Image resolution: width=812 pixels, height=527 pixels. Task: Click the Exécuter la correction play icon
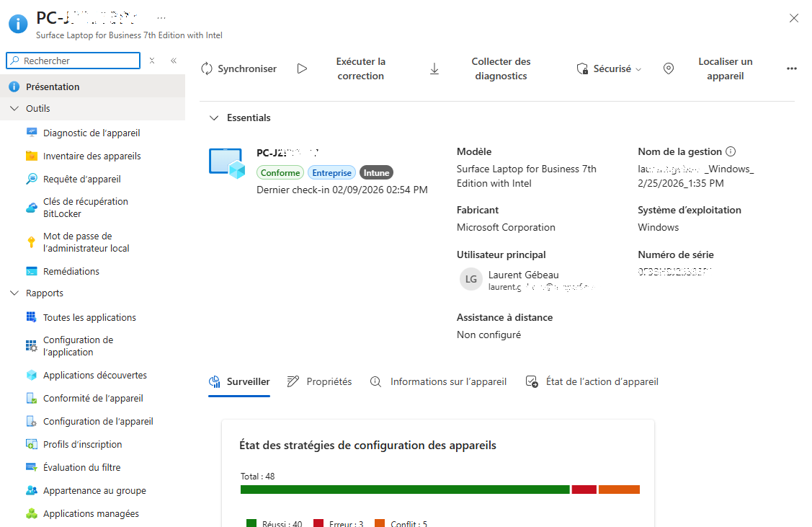click(302, 69)
